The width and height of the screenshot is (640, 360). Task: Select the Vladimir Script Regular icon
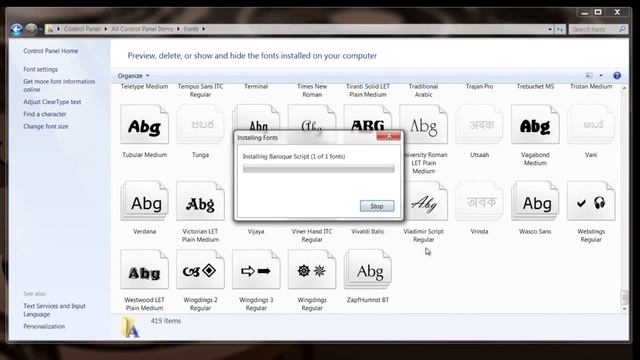[x=424, y=201]
